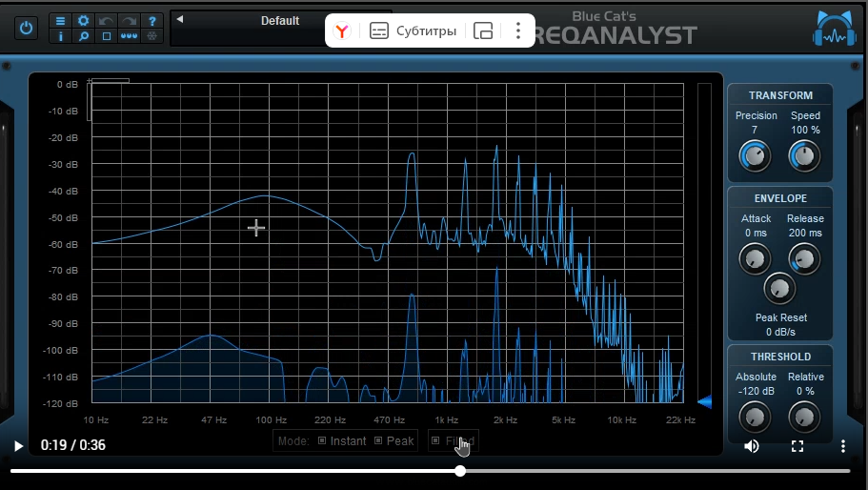868x490 pixels.
Task: Click the Blue Cat headphones logo
Action: pyautogui.click(x=835, y=29)
